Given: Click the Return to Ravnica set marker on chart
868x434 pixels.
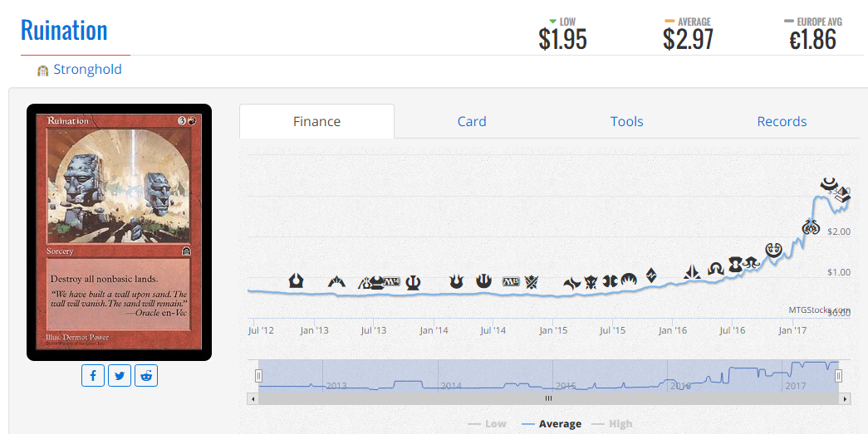Looking at the screenshot, I should pos(297,280).
